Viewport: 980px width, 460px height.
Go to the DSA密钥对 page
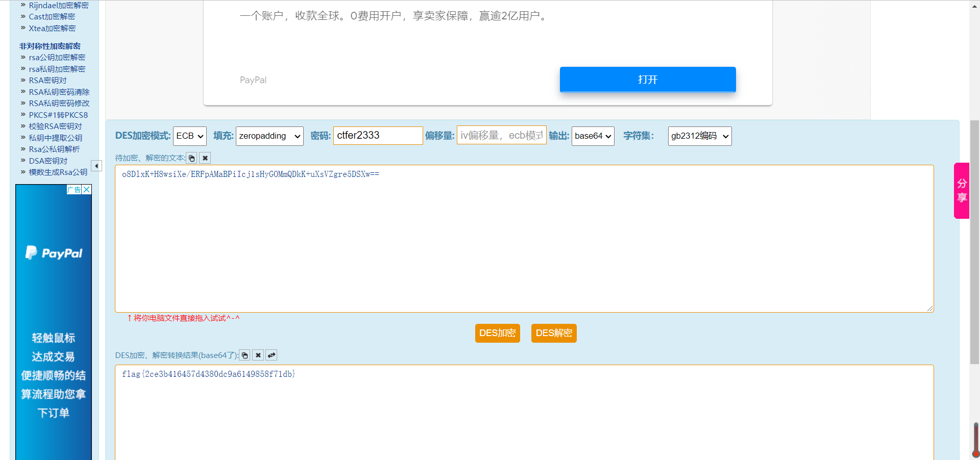tap(48, 161)
